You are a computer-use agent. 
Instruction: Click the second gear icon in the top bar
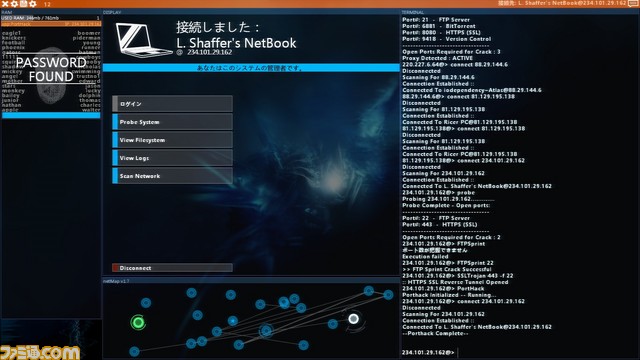click(x=33, y=4)
